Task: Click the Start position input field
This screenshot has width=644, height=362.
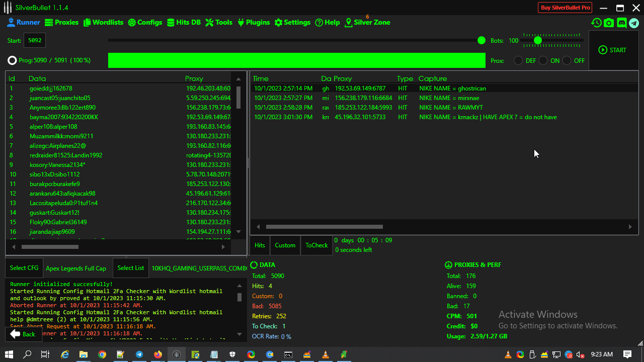Action: click(x=35, y=40)
